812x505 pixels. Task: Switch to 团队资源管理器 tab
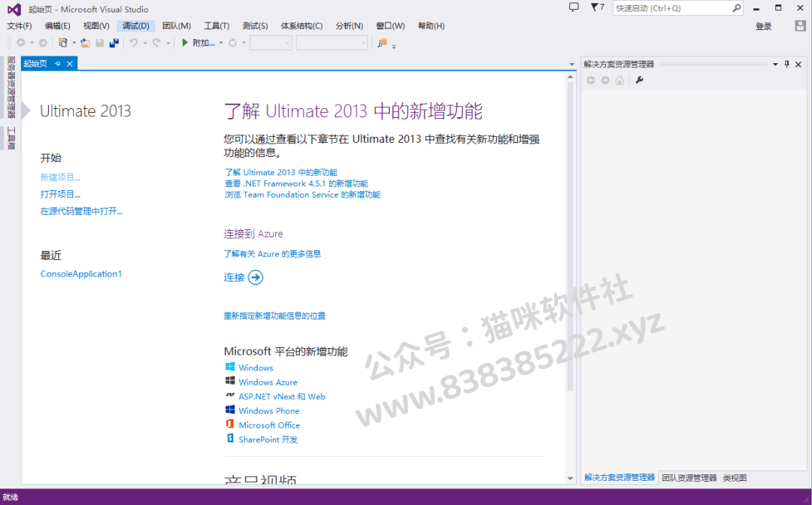click(x=689, y=478)
